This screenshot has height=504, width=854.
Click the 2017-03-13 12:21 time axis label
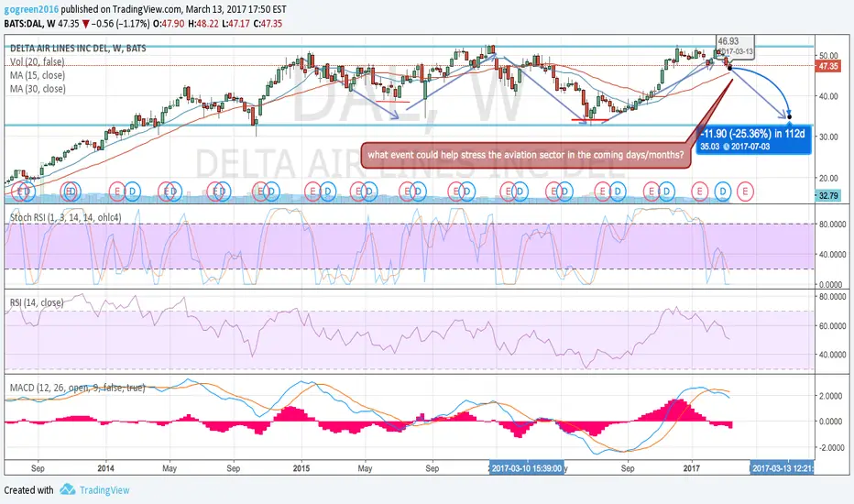click(783, 468)
